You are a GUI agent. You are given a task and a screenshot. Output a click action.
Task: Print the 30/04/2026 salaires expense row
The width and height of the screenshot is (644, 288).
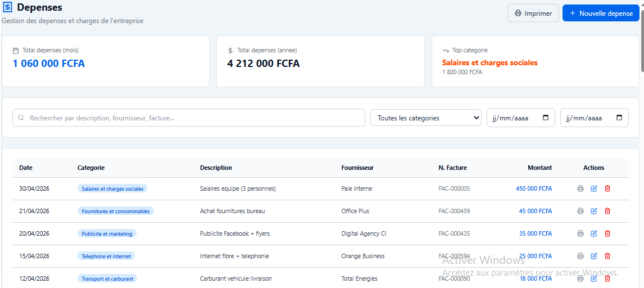(580, 188)
